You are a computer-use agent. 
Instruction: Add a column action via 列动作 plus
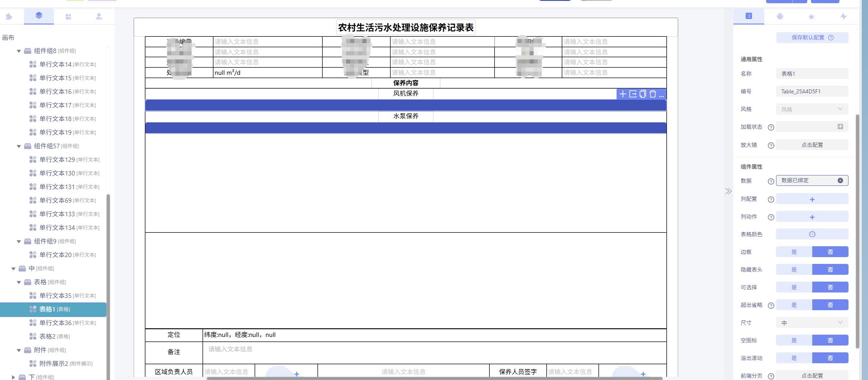pyautogui.click(x=812, y=217)
